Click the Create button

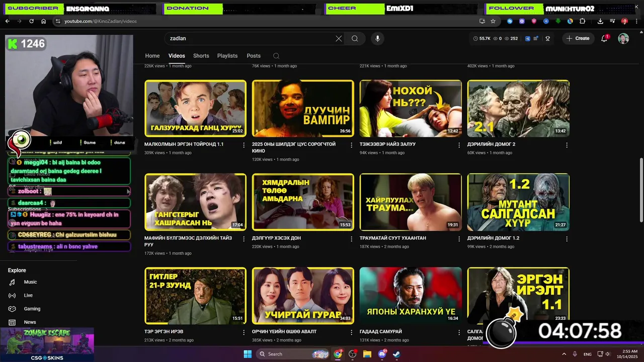coord(578,38)
